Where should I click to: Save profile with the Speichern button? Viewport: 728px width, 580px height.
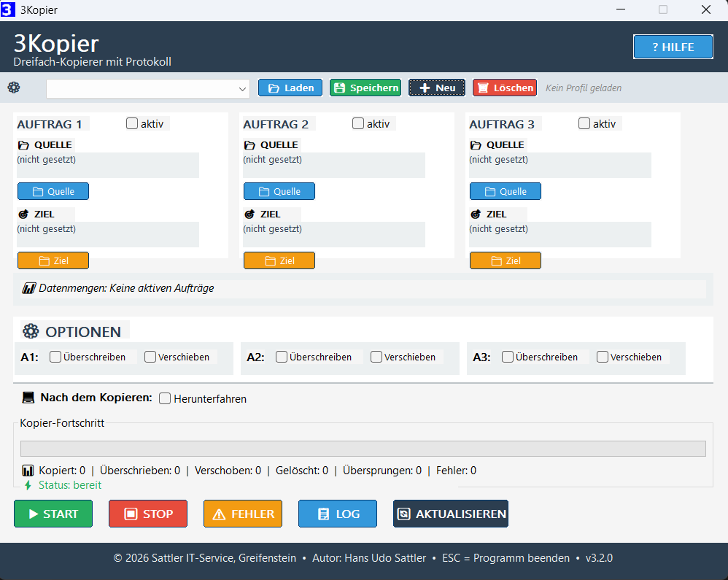(x=365, y=88)
